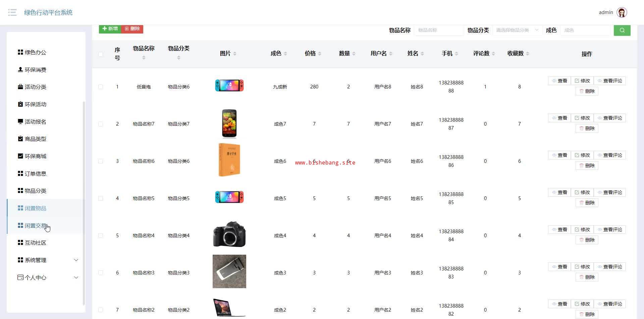Sort table by 成色 column arrows
Image resolution: width=644 pixels, height=319 pixels.
click(285, 54)
